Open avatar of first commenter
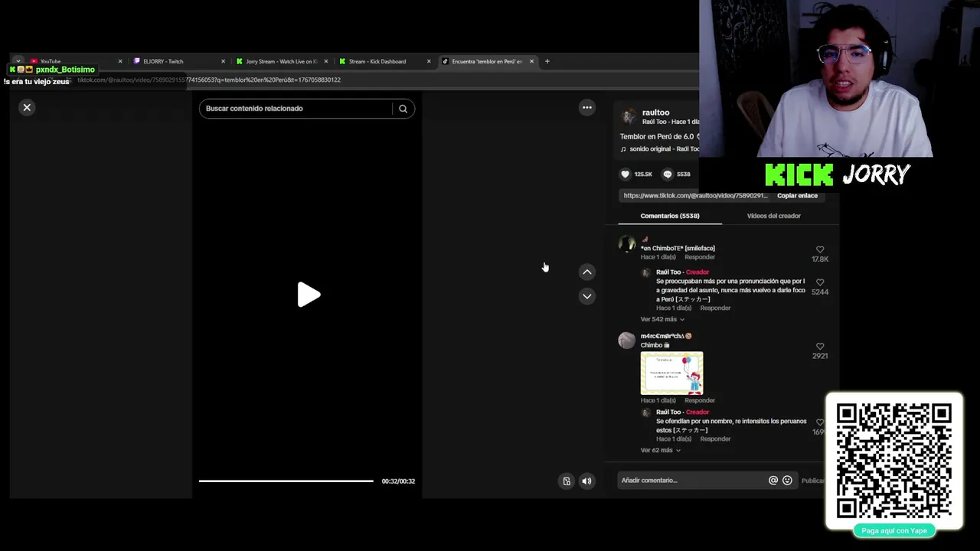Viewport: 980px width, 551px height. click(x=627, y=244)
